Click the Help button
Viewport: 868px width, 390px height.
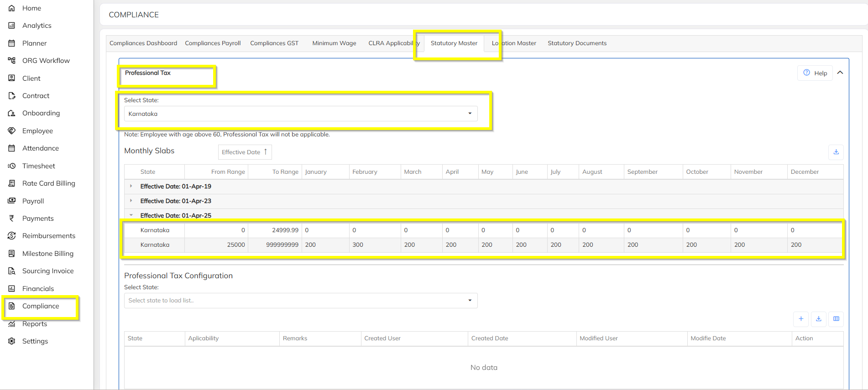pyautogui.click(x=815, y=73)
